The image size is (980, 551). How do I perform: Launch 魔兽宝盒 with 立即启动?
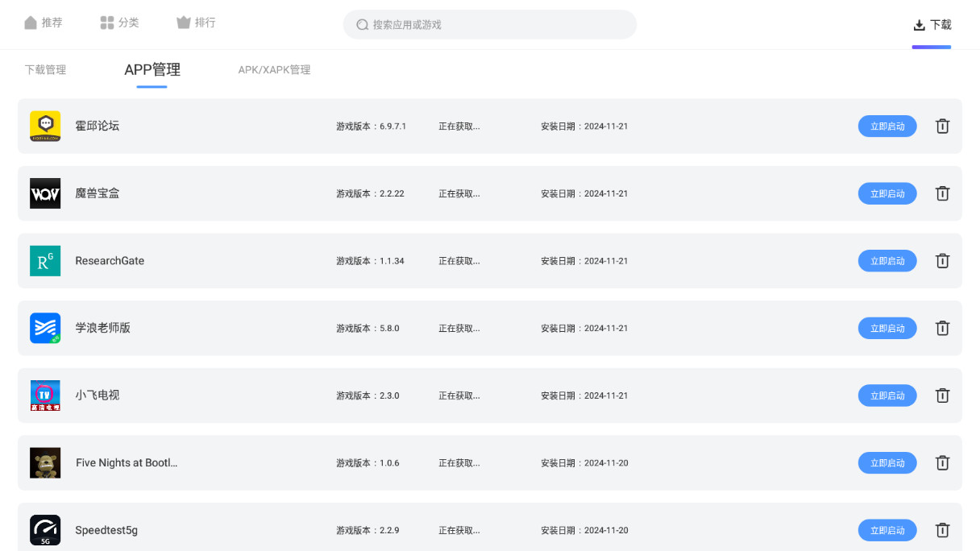[887, 193]
